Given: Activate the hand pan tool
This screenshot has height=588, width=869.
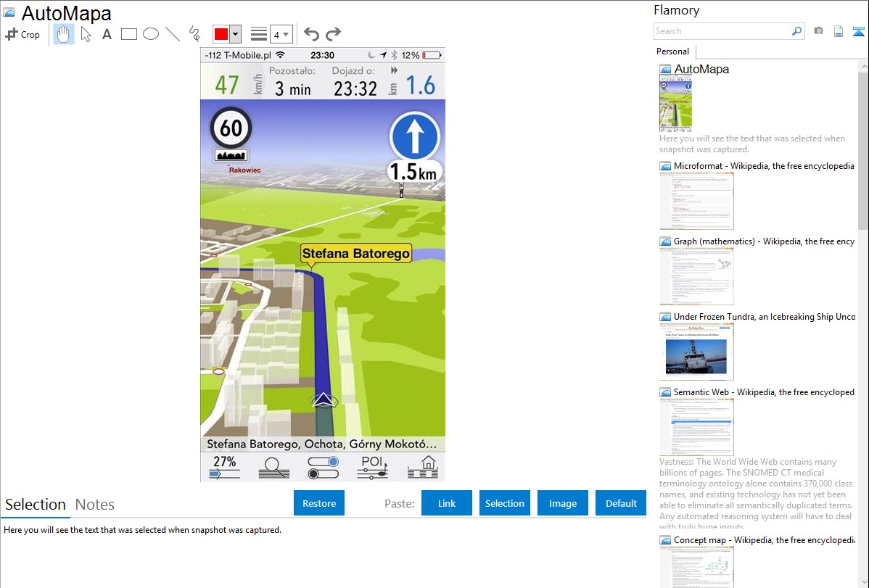Looking at the screenshot, I should point(63,34).
